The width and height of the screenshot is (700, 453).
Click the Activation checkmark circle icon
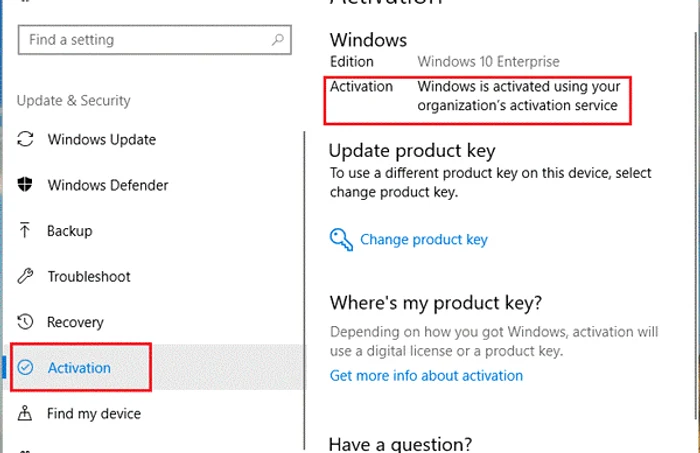25,367
